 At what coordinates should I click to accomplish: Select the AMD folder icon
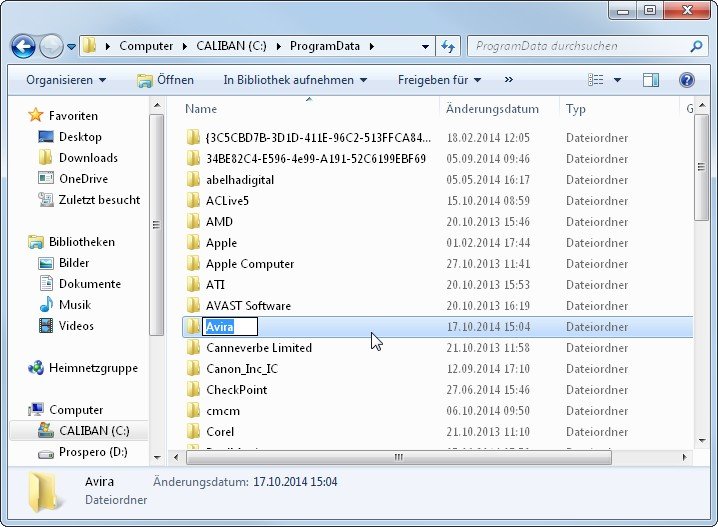[x=193, y=222]
